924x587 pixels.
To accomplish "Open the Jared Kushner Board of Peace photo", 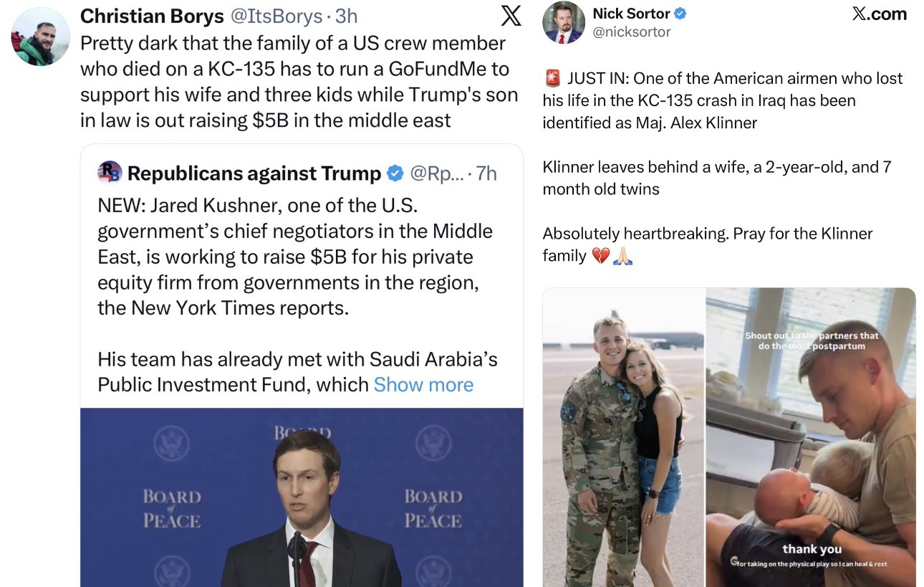I will (302, 497).
